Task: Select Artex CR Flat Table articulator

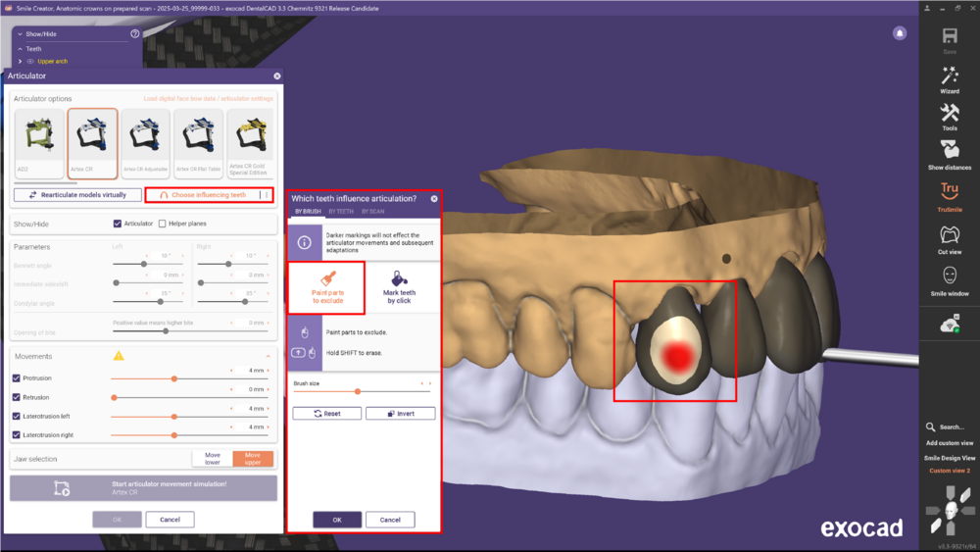Action: pyautogui.click(x=199, y=143)
